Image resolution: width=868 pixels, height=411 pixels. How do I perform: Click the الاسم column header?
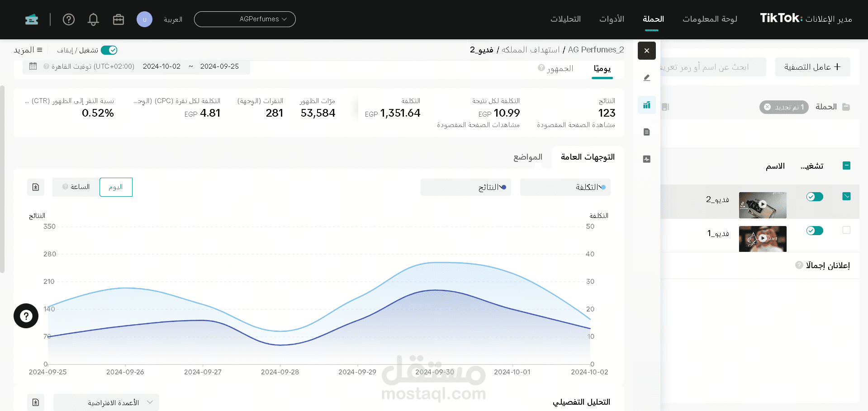click(x=775, y=166)
